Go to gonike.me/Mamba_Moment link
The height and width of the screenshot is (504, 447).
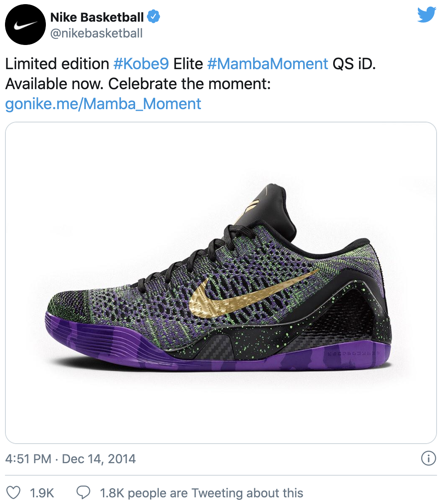click(x=103, y=104)
